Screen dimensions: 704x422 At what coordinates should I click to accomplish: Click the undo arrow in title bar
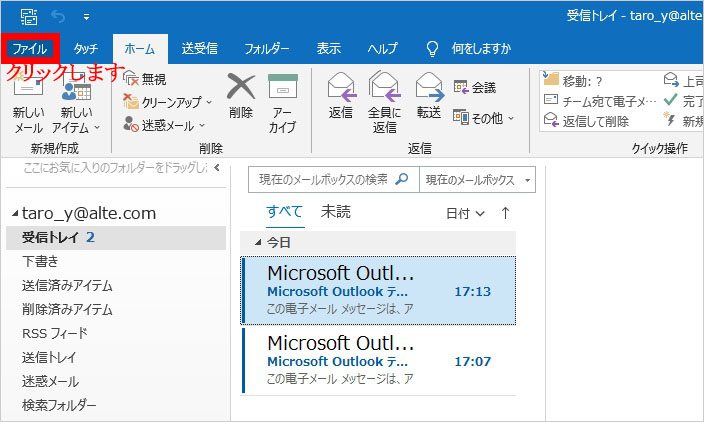tap(58, 17)
